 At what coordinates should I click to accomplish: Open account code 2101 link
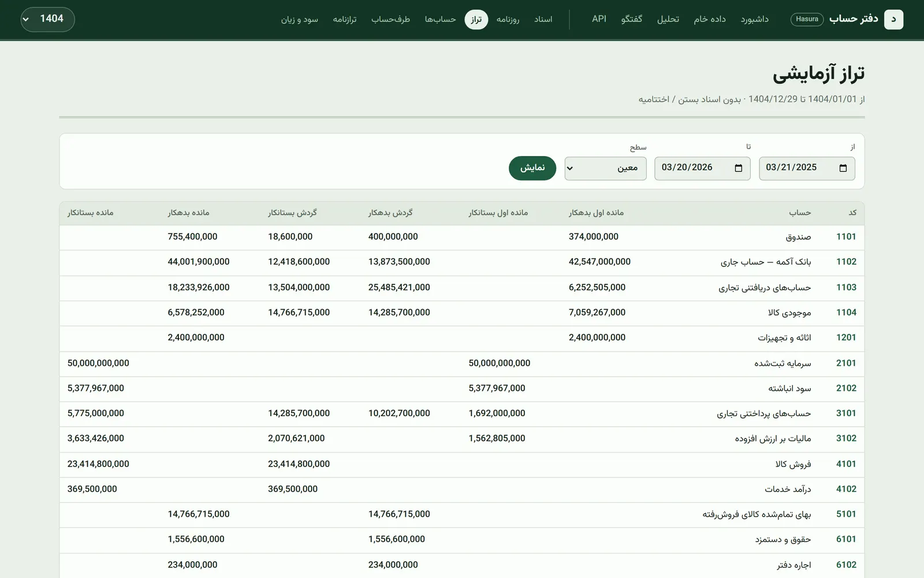[x=846, y=363]
